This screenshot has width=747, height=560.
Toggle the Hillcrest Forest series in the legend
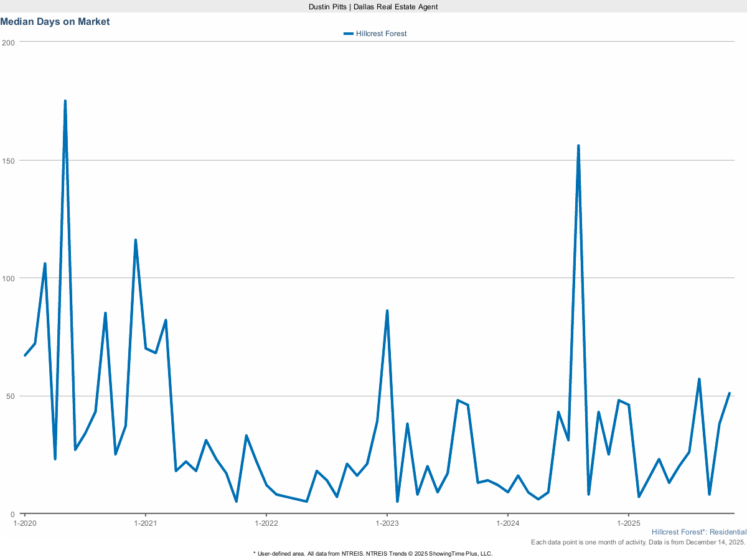point(380,34)
